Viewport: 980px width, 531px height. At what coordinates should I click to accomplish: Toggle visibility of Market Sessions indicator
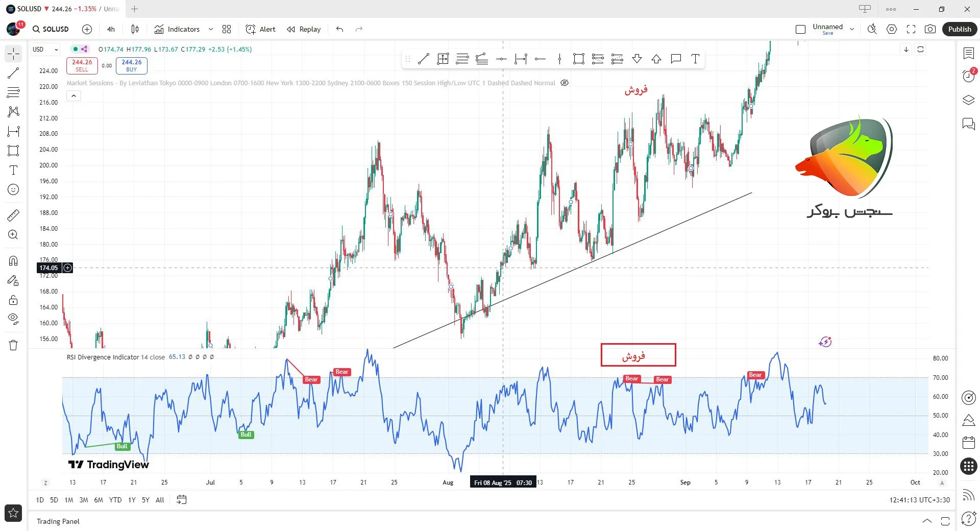[565, 83]
